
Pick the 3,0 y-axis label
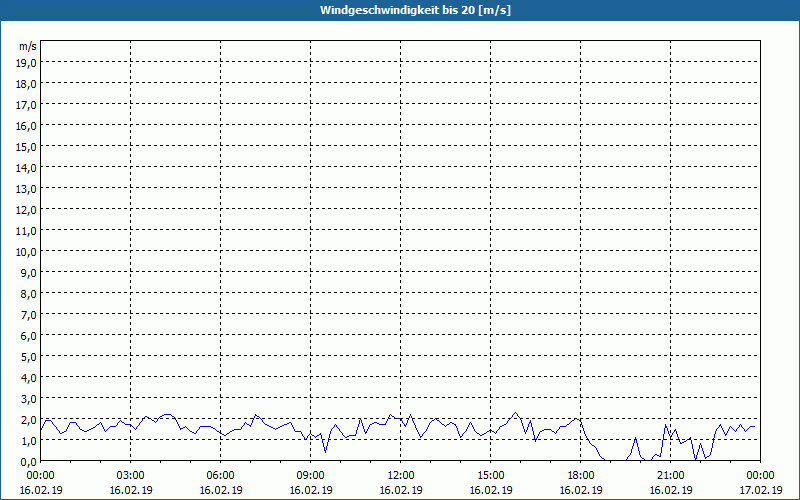tap(28, 399)
